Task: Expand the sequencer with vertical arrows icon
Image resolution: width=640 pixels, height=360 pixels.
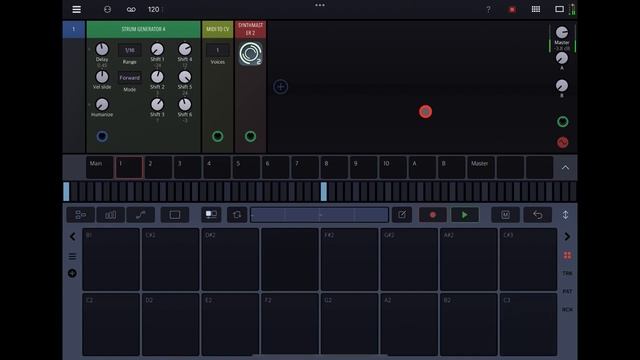Action: 565,215
